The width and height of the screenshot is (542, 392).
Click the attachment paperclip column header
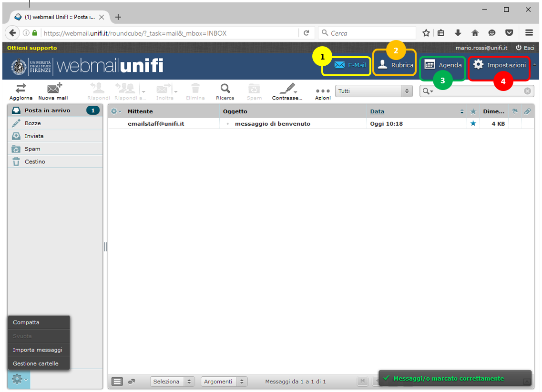point(527,111)
